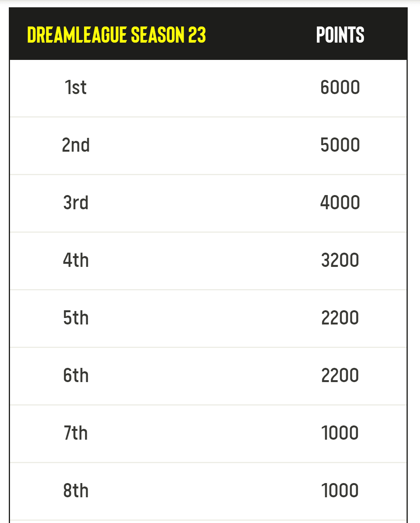420x523 pixels.
Task: Click the word DREAMLEAGUE in the header
Action: [x=77, y=35]
